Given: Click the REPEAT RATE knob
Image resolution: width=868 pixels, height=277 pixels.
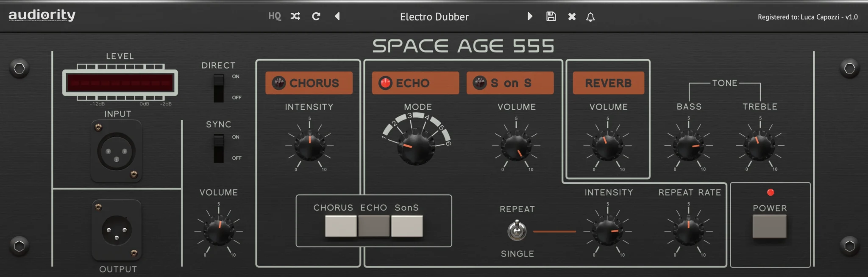Looking at the screenshot, I should pos(688,231).
